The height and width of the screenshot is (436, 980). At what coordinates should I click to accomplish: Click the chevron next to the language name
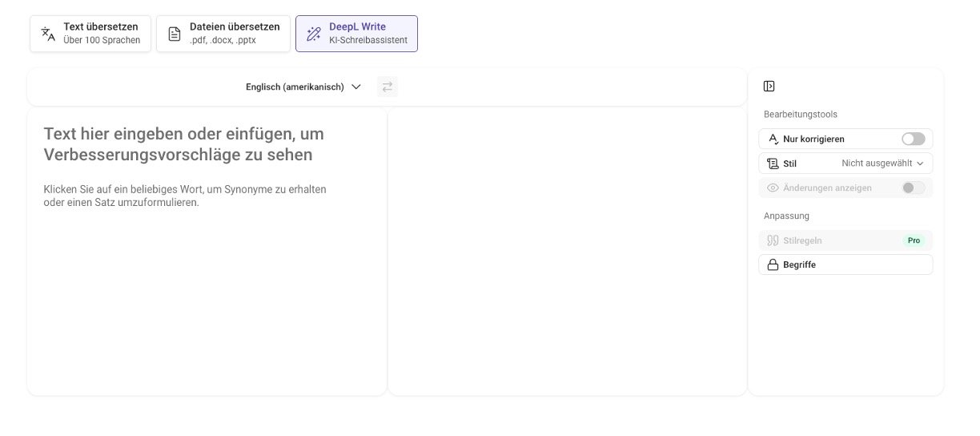tap(356, 87)
